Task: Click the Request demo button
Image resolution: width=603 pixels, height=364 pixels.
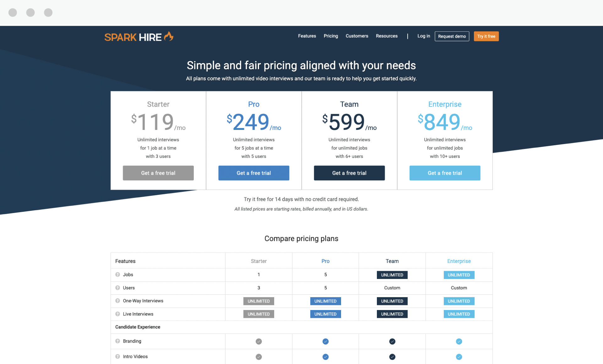Action: pos(452,36)
